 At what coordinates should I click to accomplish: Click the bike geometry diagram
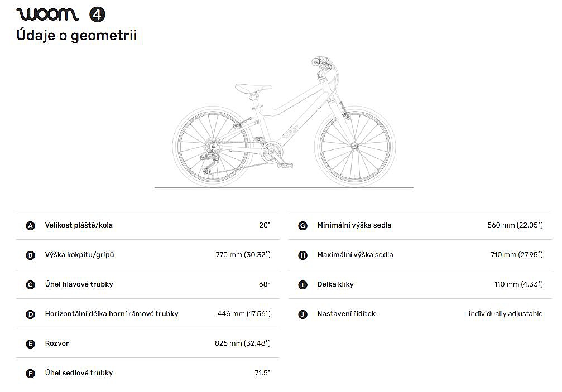click(x=284, y=123)
